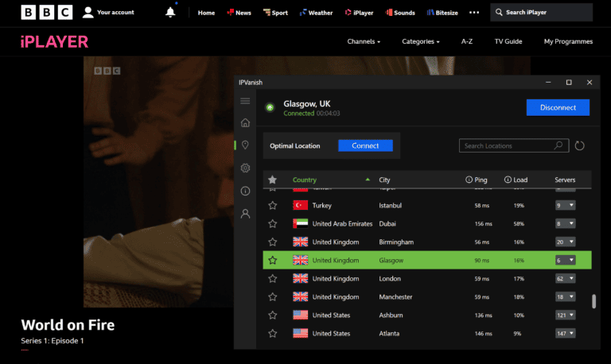Open the IPVanish hamburger menu
This screenshot has height=364, width=611.
pyautogui.click(x=245, y=101)
